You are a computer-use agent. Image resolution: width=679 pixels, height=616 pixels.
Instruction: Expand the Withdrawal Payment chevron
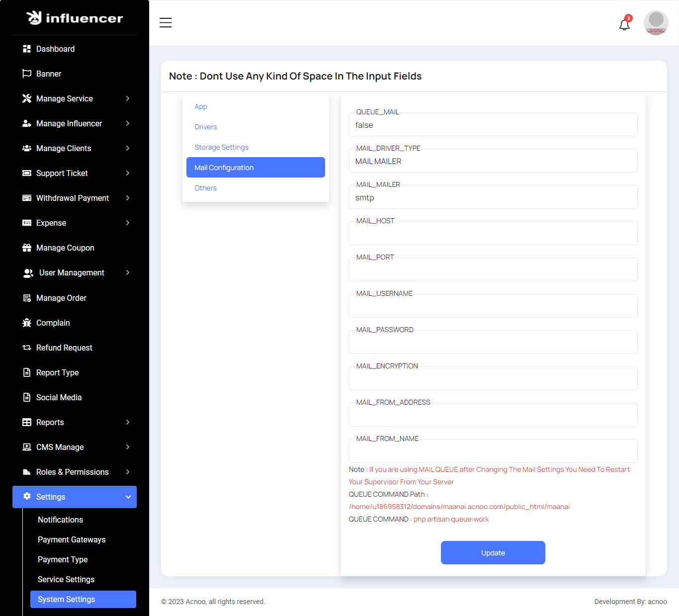pyautogui.click(x=128, y=198)
